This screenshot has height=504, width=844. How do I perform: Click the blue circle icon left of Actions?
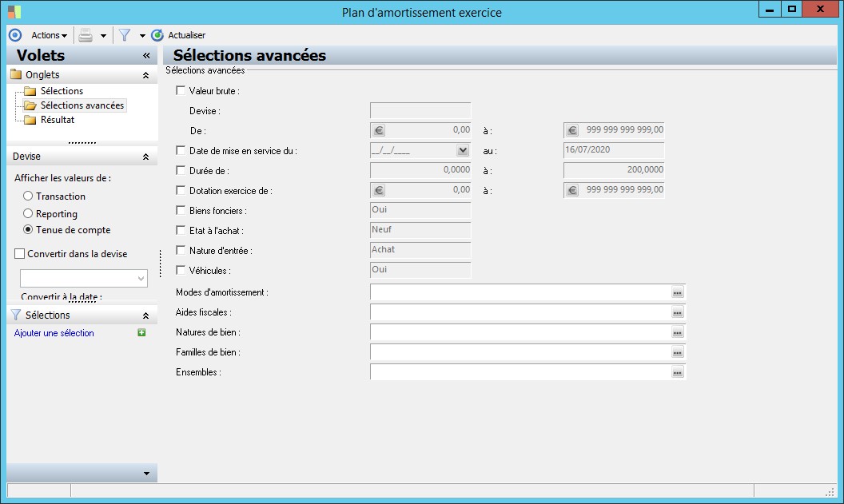[14, 35]
